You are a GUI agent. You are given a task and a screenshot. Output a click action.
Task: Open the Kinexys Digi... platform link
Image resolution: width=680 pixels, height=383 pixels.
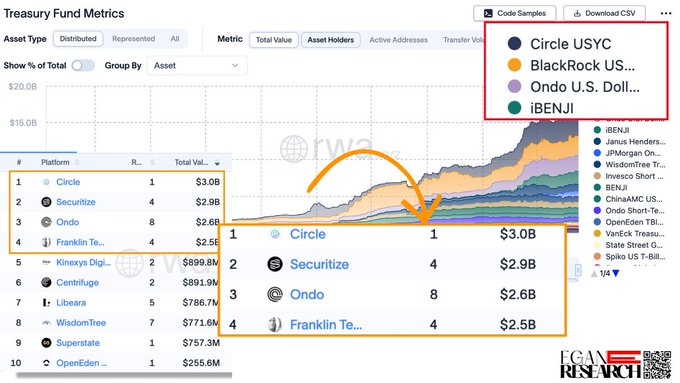click(x=83, y=262)
